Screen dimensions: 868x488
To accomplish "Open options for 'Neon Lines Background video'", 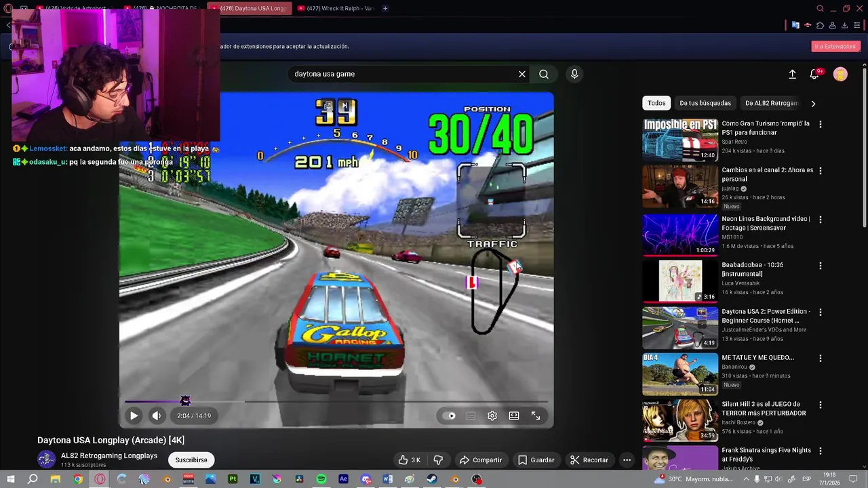I will (821, 220).
